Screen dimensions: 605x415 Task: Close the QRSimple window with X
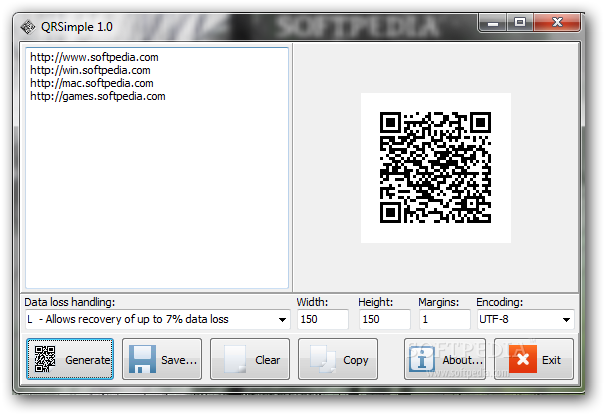[x=557, y=23]
